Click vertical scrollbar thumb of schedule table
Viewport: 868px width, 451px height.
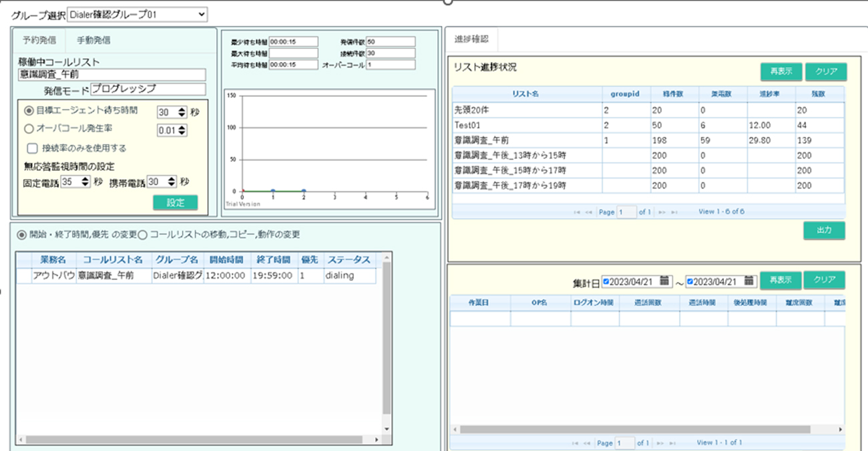[387, 337]
